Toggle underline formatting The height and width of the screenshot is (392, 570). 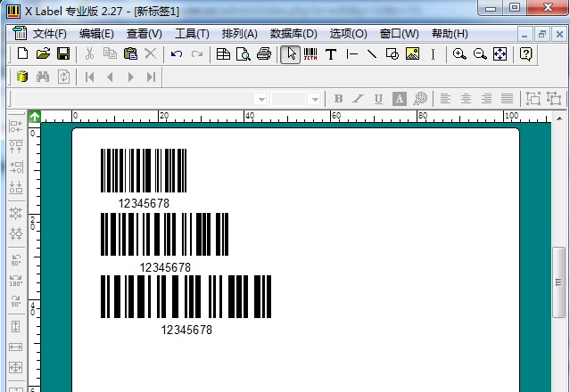coord(378,99)
